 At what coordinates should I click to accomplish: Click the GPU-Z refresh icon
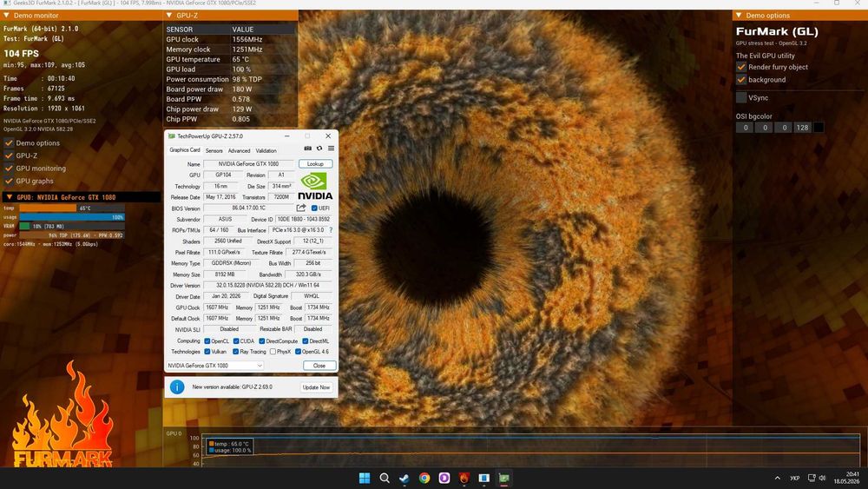(319, 149)
